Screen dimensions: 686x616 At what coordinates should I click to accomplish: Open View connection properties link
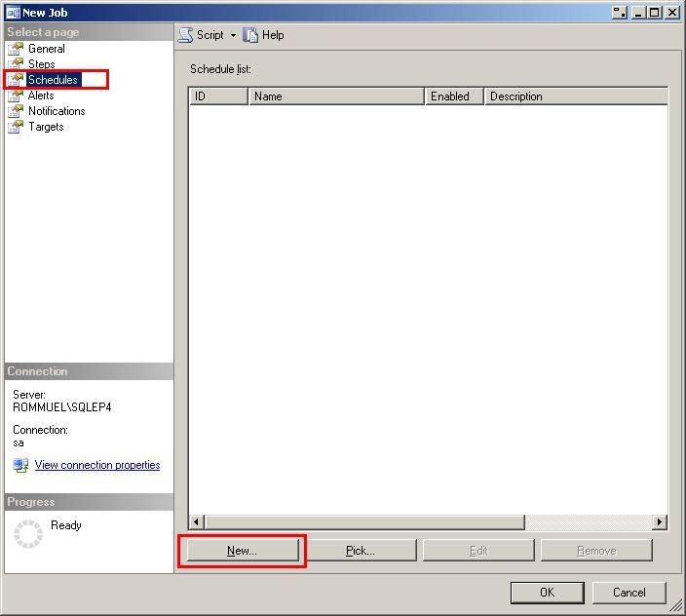97,465
